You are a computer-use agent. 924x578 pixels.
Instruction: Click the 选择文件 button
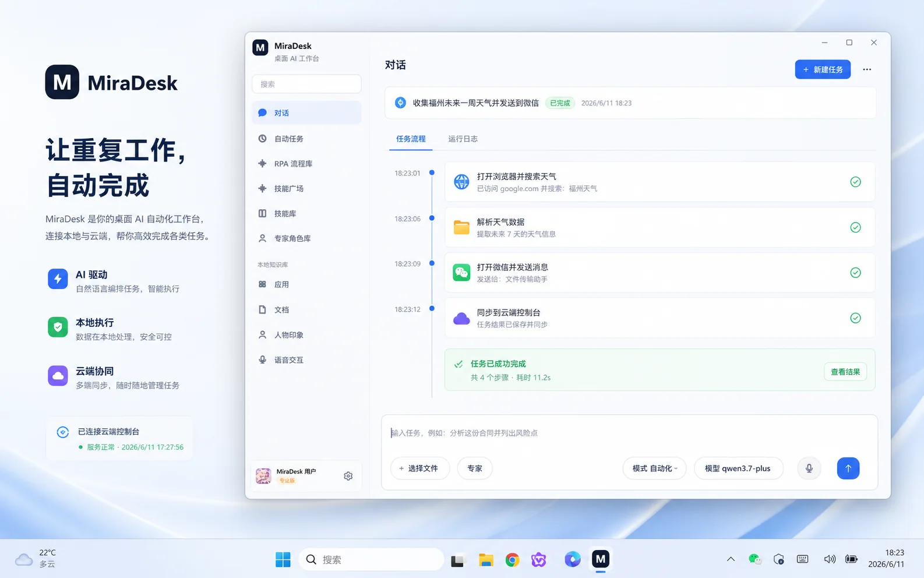tap(419, 468)
